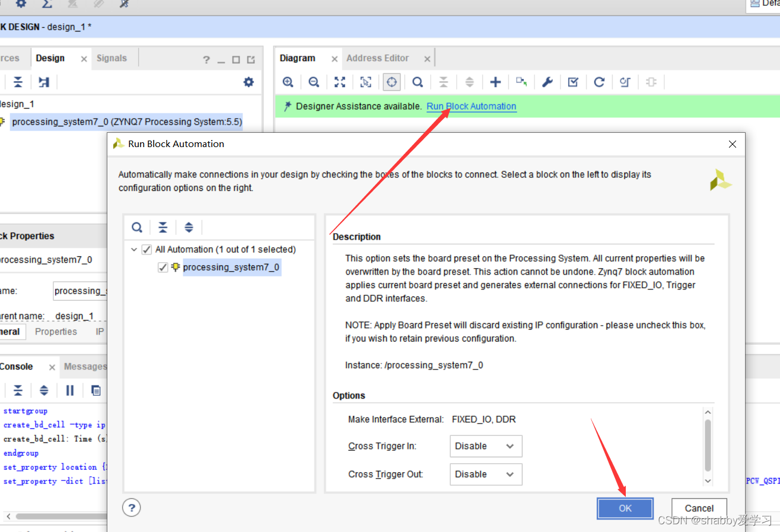This screenshot has height=532, width=780.
Task: Open Design panel settings gear
Action: (249, 82)
